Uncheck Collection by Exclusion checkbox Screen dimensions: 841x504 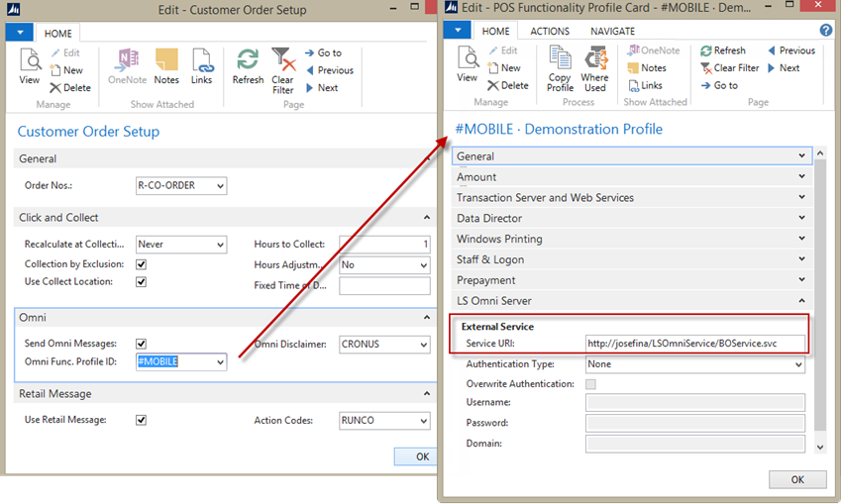click(141, 264)
